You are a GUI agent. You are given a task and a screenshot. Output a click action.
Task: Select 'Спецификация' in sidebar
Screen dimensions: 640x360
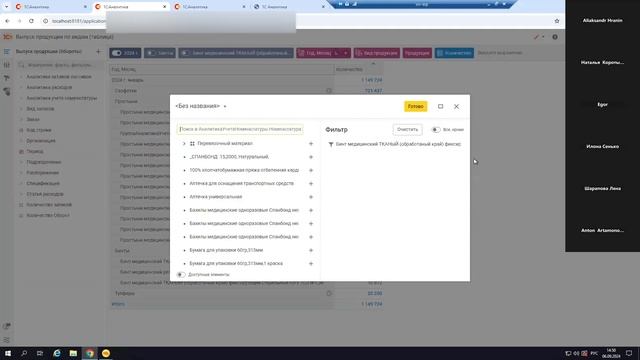(43, 184)
